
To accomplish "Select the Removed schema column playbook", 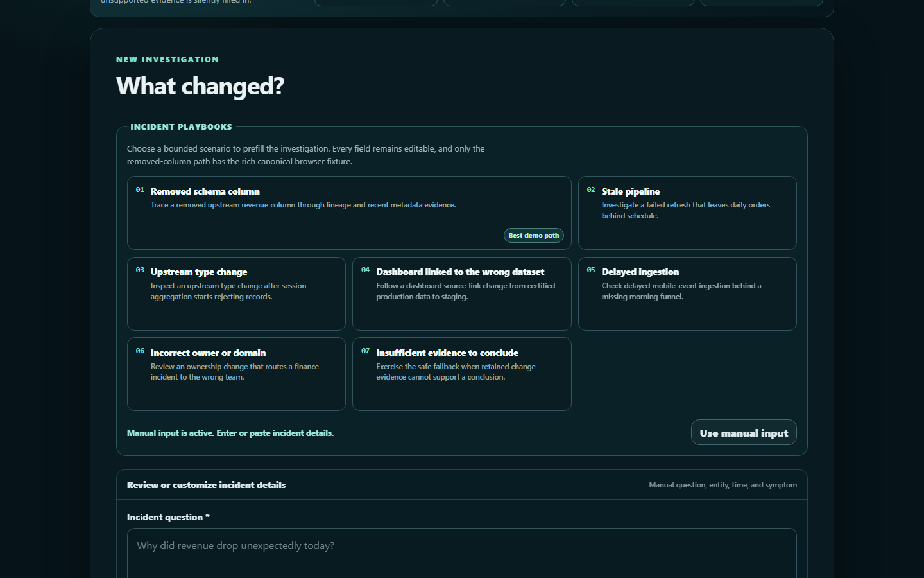I will (349, 213).
